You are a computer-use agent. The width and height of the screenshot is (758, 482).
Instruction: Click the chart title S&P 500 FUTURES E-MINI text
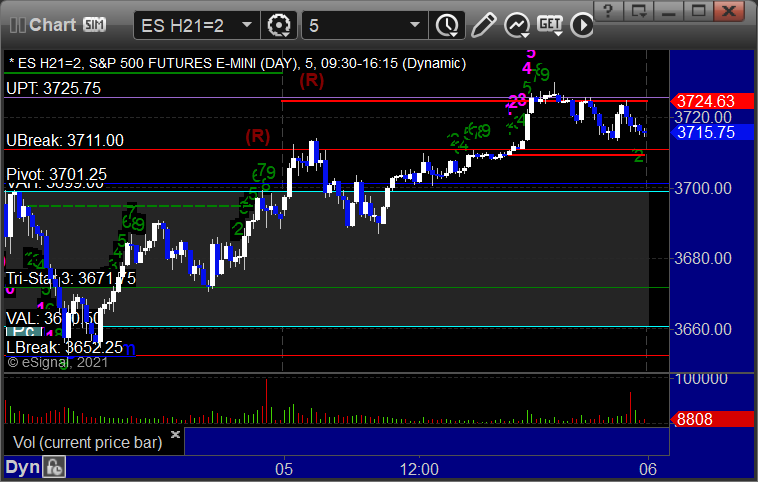pyautogui.click(x=173, y=63)
